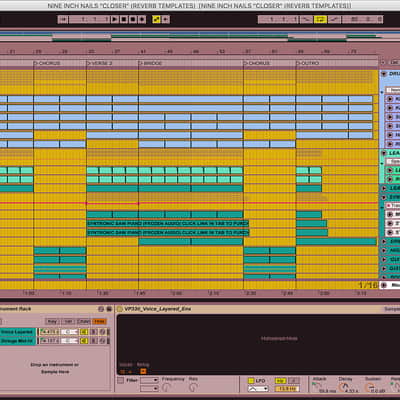Toggle the yellow Loop switch
The height and width of the screenshot is (400, 400).
tap(320, 19)
